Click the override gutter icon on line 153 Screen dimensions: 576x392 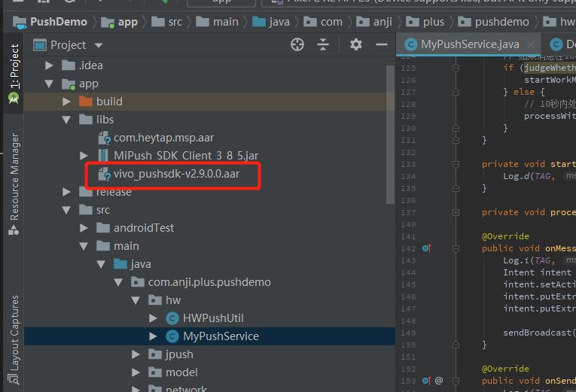[426, 381]
